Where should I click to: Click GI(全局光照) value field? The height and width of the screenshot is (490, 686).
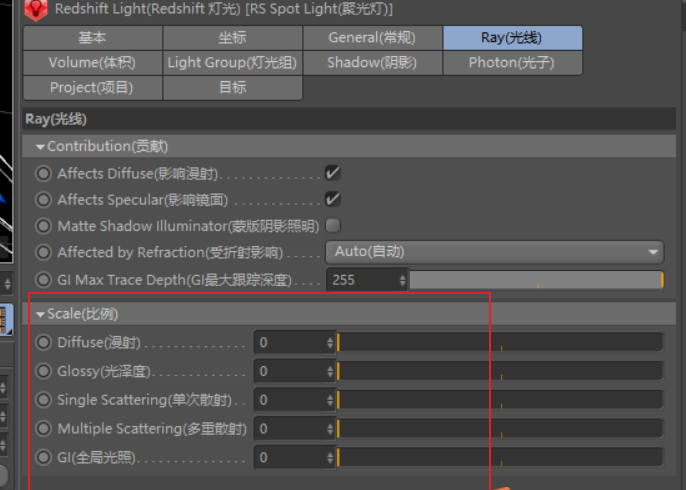click(290, 458)
